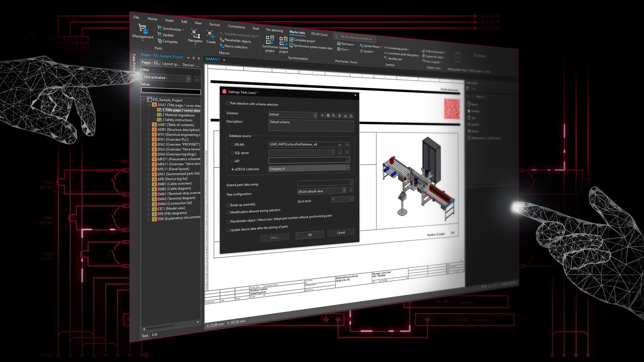The image size is (644, 362).
Task: Click Cancel in the Settings dialog
Action: [x=341, y=232]
